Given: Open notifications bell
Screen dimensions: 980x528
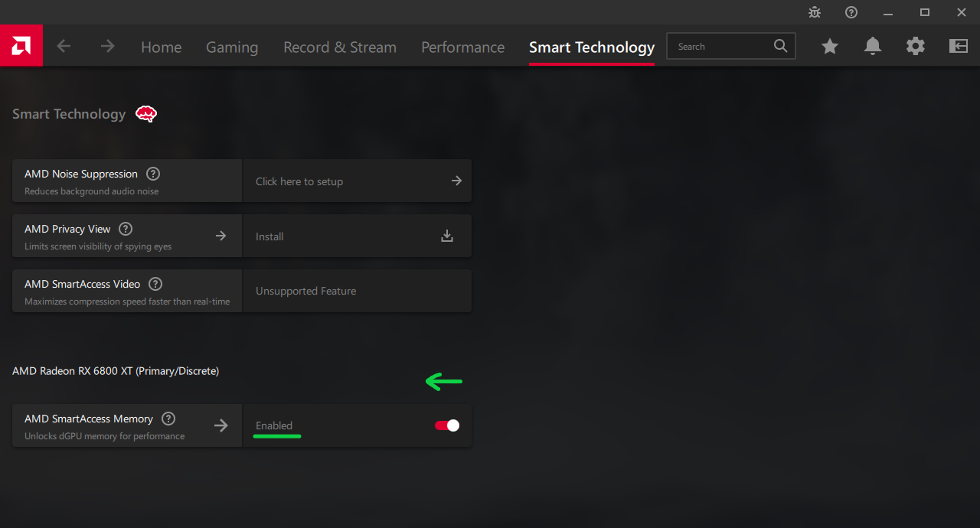Looking at the screenshot, I should (x=872, y=47).
